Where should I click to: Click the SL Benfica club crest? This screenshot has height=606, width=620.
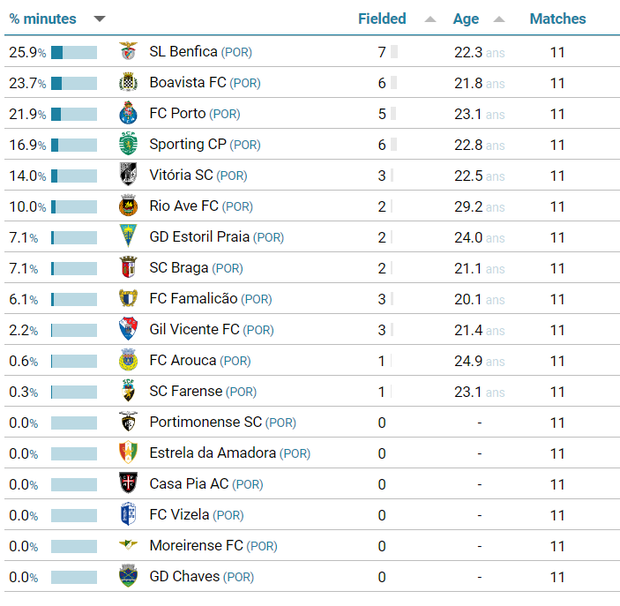coord(128,52)
